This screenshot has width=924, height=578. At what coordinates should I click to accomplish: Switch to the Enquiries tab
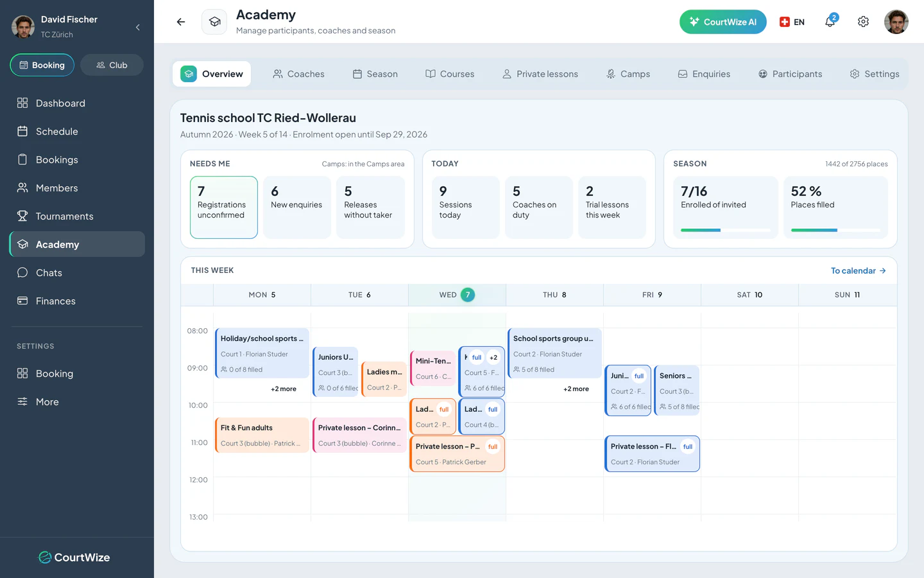point(704,74)
